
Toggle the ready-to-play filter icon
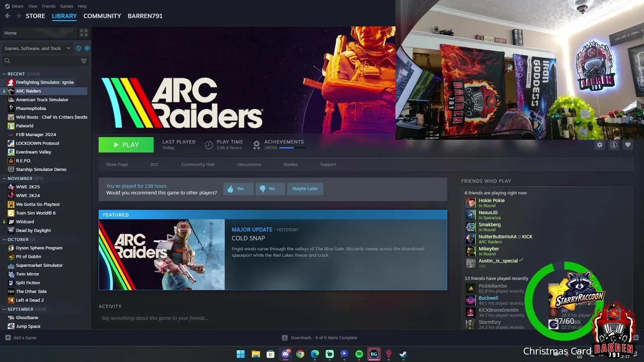[x=87, y=48]
